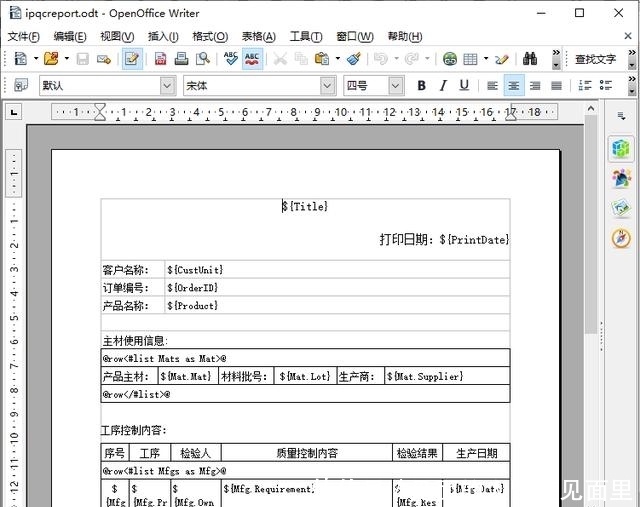
Task: Toggle Edit File mode
Action: [x=132, y=59]
